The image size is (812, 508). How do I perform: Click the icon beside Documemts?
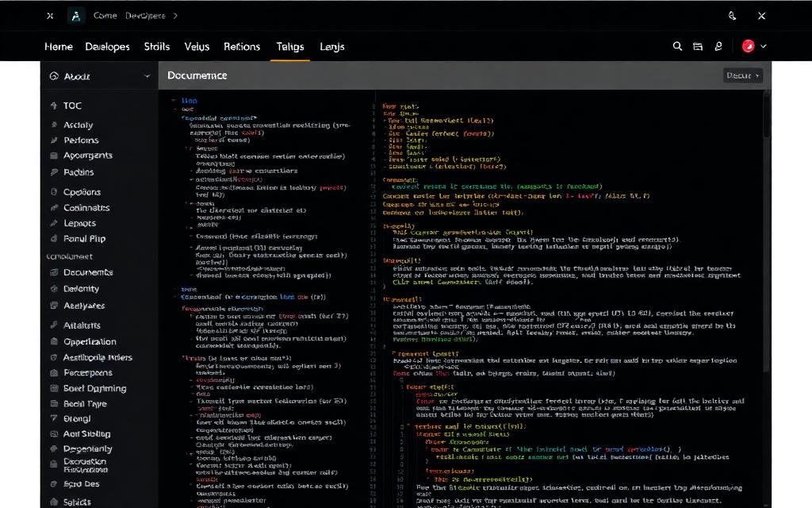[x=54, y=272]
